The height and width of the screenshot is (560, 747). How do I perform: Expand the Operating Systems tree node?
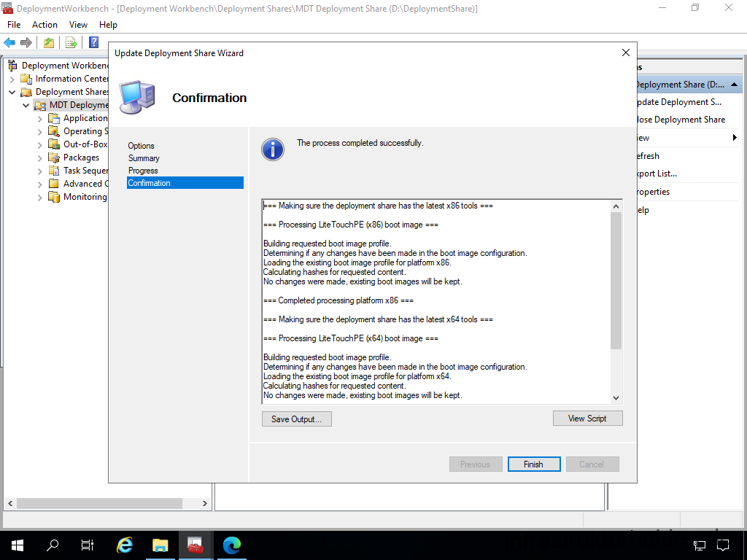coord(40,132)
